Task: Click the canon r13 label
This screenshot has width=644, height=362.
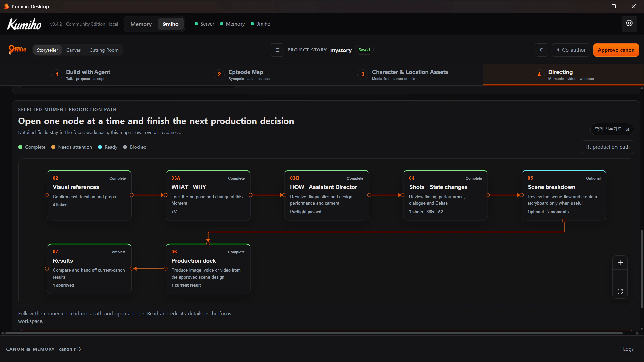Action: (70, 349)
